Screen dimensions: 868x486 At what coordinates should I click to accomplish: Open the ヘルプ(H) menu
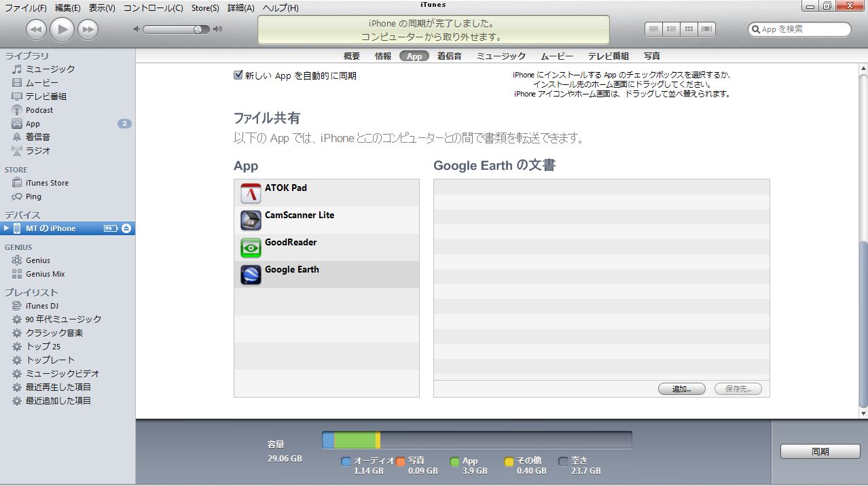(280, 7)
